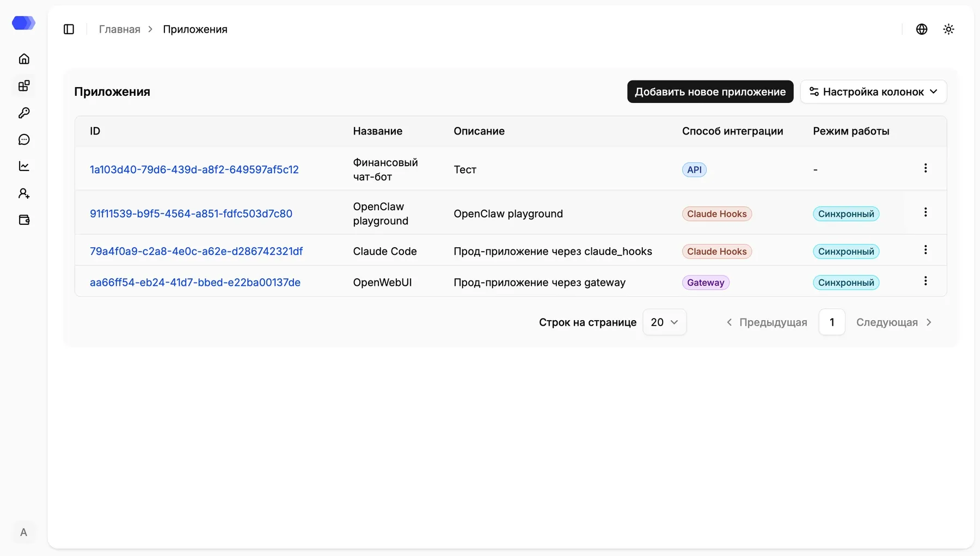Viewport: 980px width, 556px height.
Task: Click the Способ интеграции column header
Action: pyautogui.click(x=732, y=131)
